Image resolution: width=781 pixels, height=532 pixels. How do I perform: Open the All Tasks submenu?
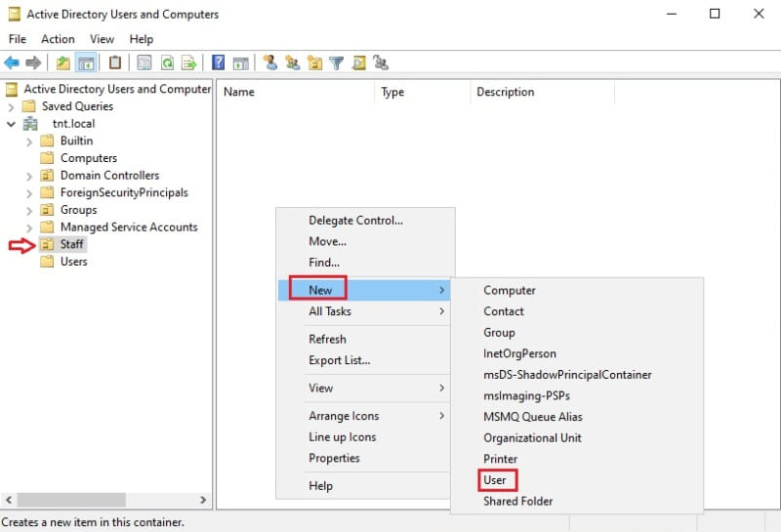365,311
